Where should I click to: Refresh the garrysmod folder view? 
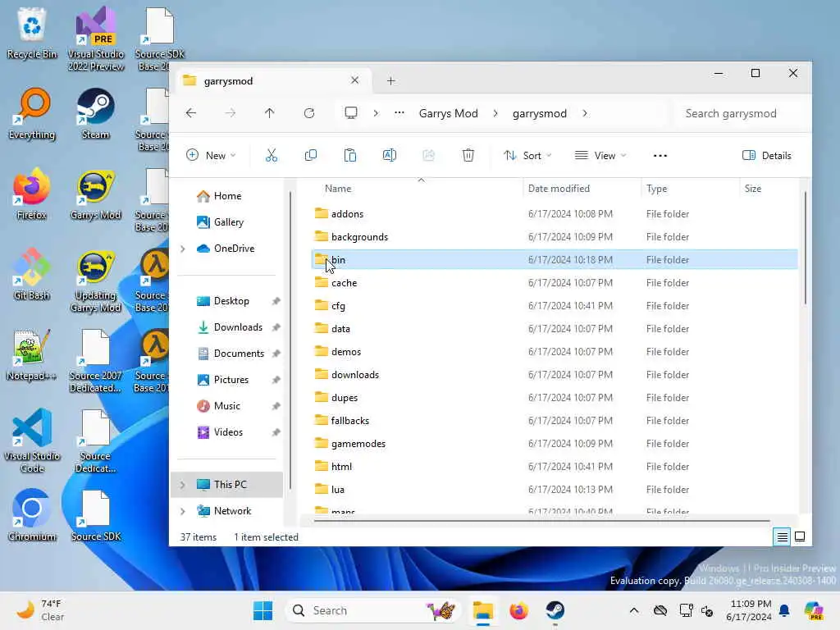pos(309,113)
